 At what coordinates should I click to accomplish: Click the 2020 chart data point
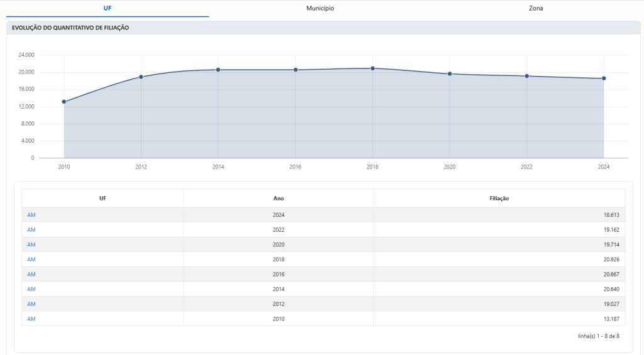(450, 74)
